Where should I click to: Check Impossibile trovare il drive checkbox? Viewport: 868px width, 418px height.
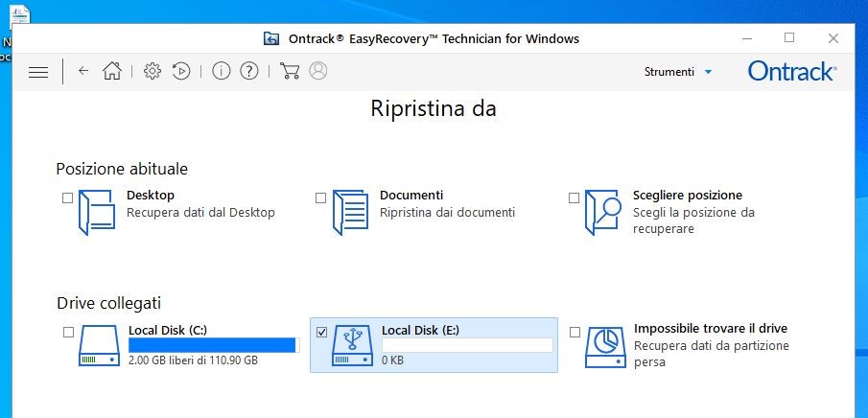pyautogui.click(x=575, y=332)
